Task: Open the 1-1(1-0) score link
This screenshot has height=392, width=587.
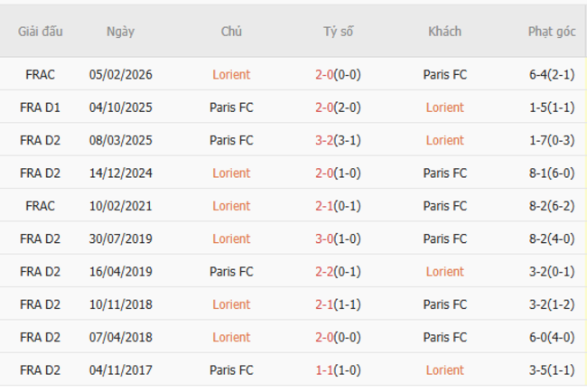Action: tap(339, 369)
